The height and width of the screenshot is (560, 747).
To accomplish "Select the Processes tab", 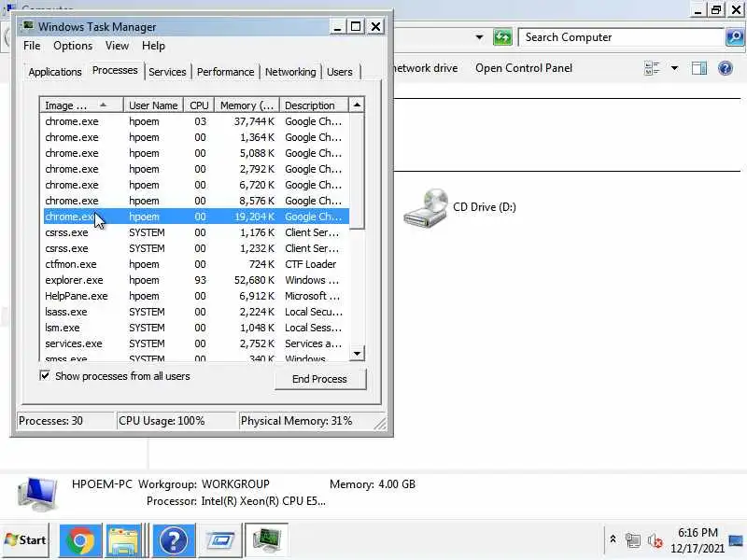I will click(x=115, y=71).
